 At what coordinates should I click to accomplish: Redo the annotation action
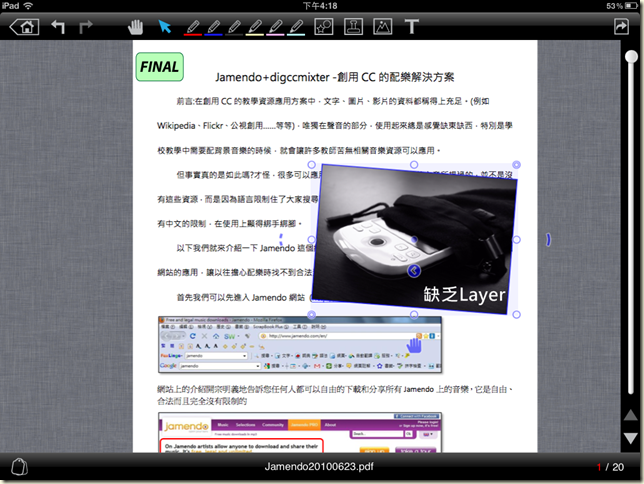click(85, 27)
